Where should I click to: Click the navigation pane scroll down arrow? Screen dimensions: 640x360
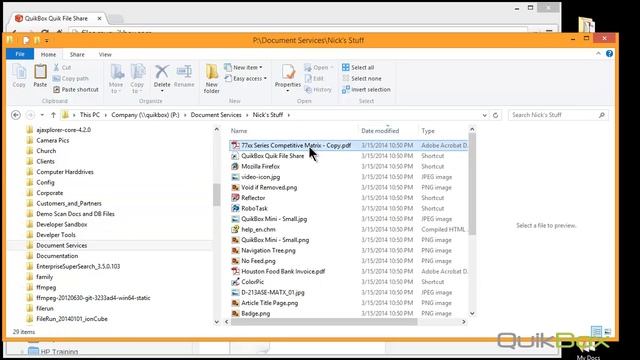tap(217, 322)
